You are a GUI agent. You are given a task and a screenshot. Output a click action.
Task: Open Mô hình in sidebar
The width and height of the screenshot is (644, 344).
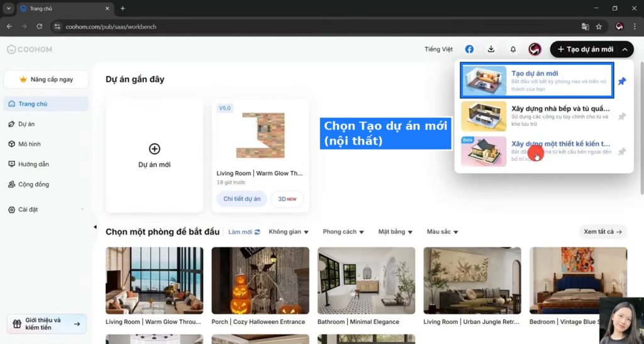pos(46,144)
